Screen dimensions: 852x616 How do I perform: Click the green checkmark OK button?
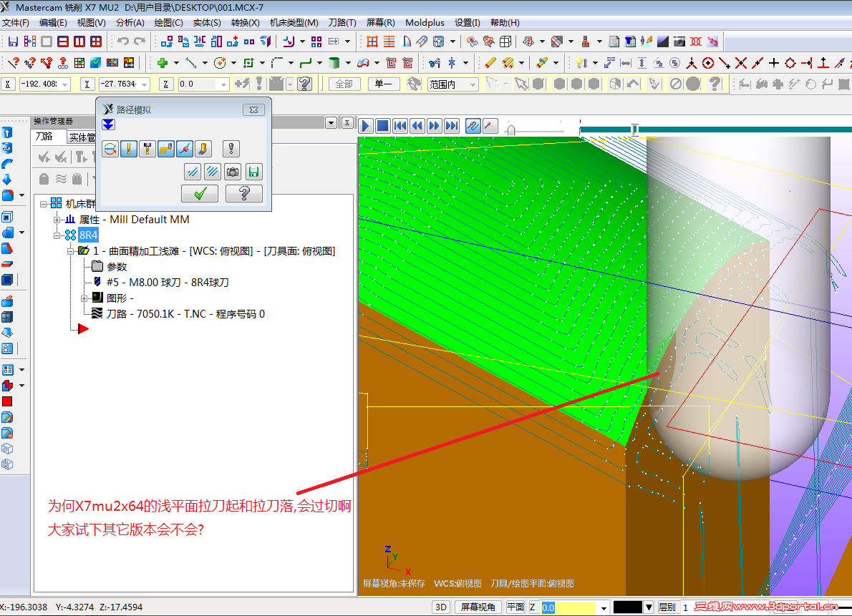pos(200,193)
